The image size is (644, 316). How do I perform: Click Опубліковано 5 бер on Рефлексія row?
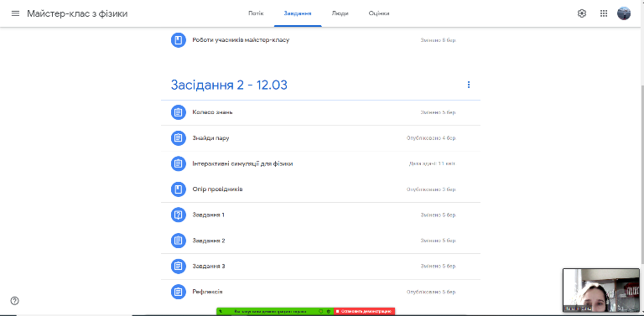coord(431,292)
